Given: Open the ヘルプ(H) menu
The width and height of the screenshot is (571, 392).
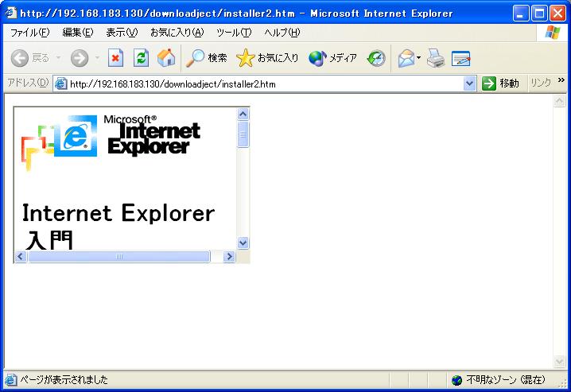Looking at the screenshot, I should click(282, 33).
